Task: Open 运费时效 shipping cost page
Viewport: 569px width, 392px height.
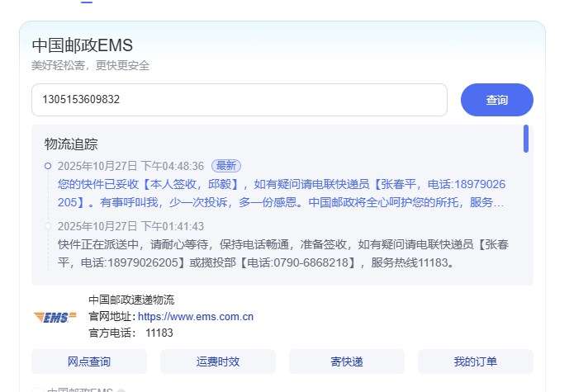Action: [217, 361]
